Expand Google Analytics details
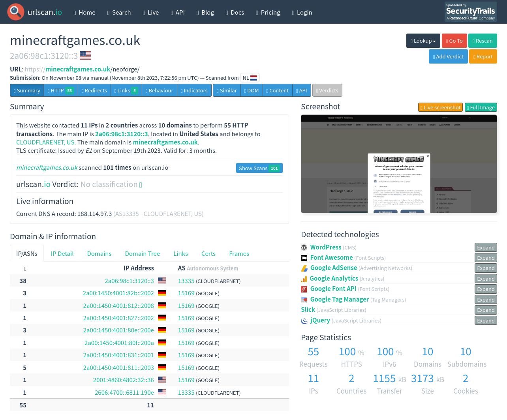The image size is (507, 420). click(x=486, y=279)
